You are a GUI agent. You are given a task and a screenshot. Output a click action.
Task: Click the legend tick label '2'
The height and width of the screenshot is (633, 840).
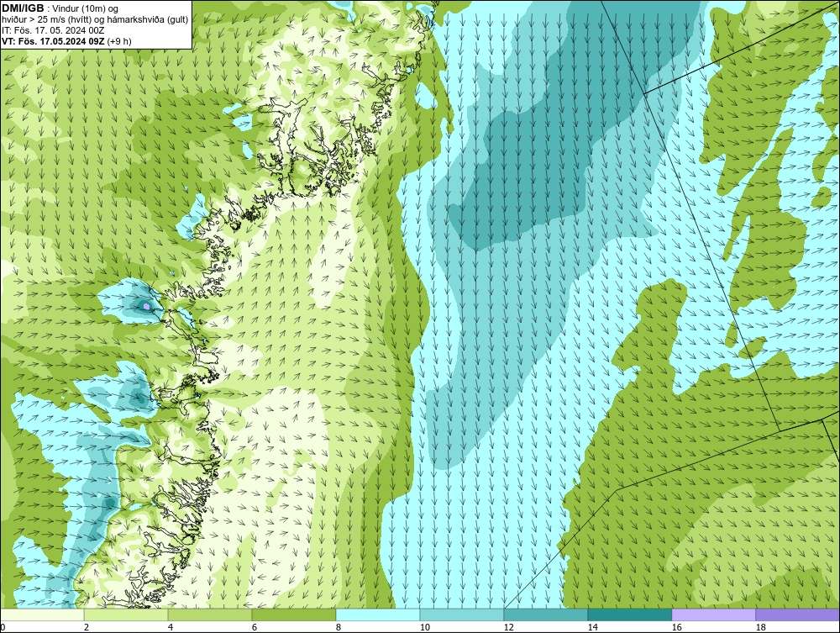87,627
